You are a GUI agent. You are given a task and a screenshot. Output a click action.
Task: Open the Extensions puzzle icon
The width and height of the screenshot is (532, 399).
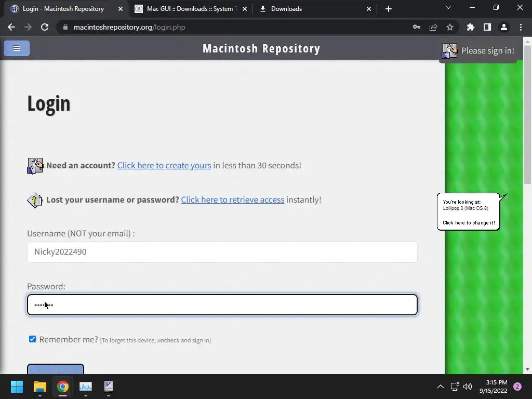[x=471, y=27]
